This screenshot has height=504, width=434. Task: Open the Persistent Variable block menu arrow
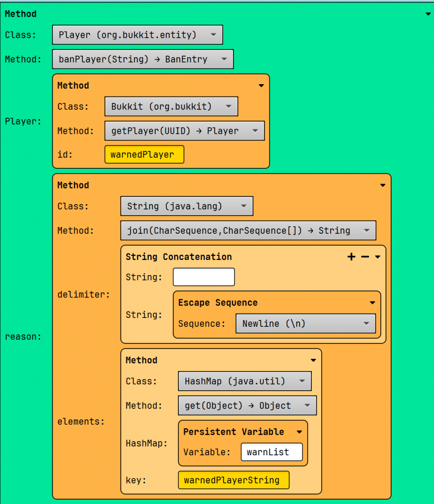(x=299, y=432)
